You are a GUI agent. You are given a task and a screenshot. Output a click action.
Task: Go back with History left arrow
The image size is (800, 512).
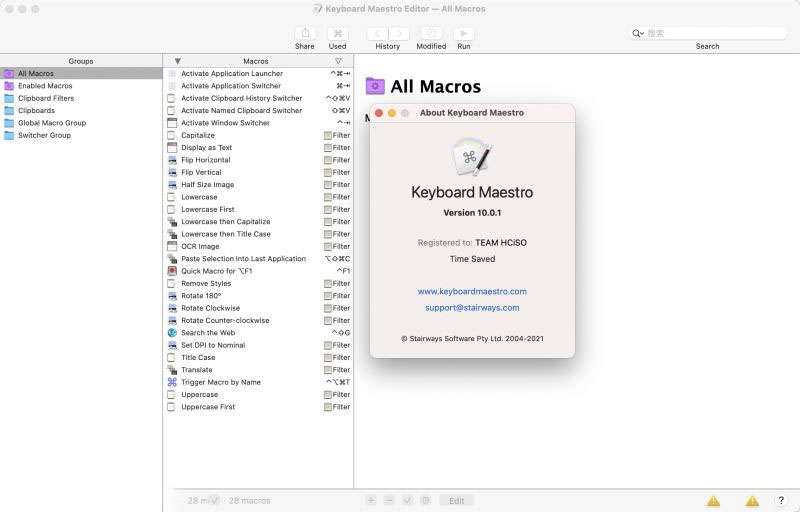378,34
